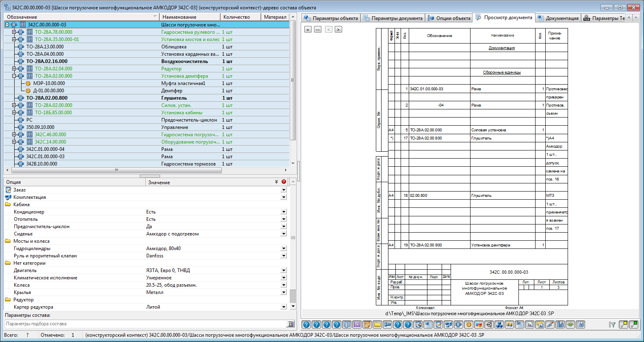The height and width of the screenshot is (342, 644).
Task: Click the filter funnel icon in bottom toolbar
Action: click(612, 325)
